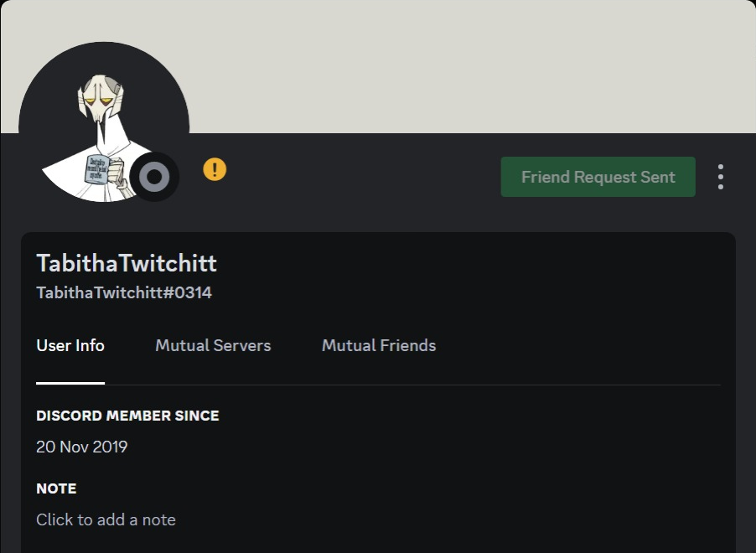Click the yellow exclamation warning badge

tap(215, 170)
